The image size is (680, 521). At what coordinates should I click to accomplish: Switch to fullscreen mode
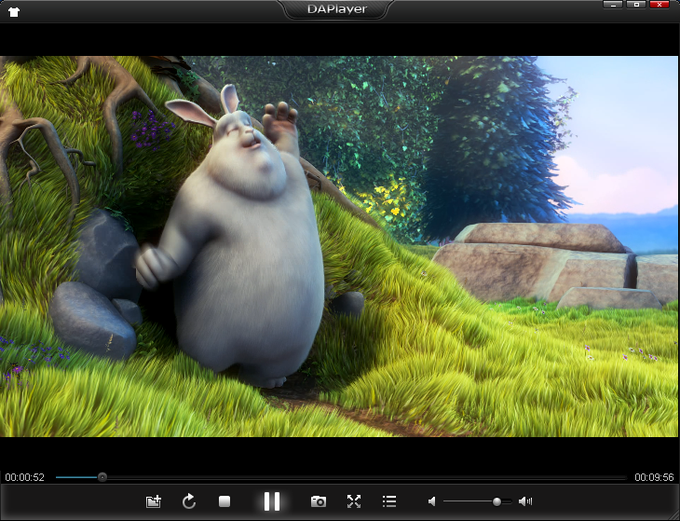coord(354,501)
